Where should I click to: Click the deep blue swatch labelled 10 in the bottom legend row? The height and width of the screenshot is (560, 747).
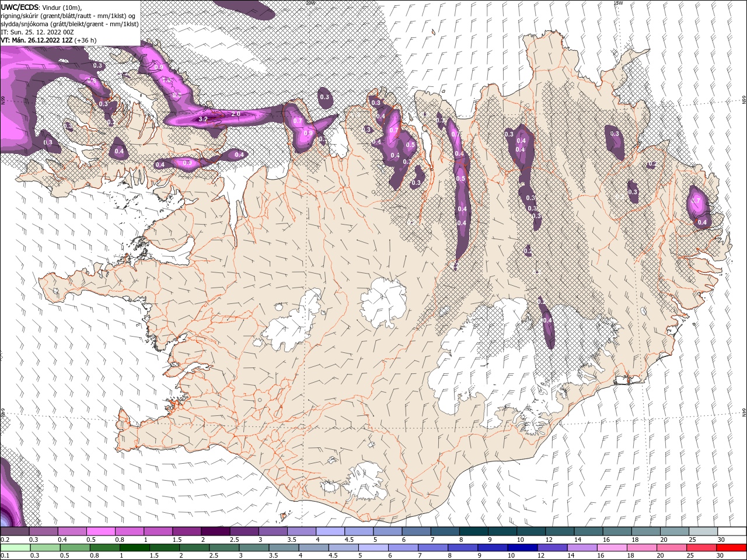[x=522, y=548]
